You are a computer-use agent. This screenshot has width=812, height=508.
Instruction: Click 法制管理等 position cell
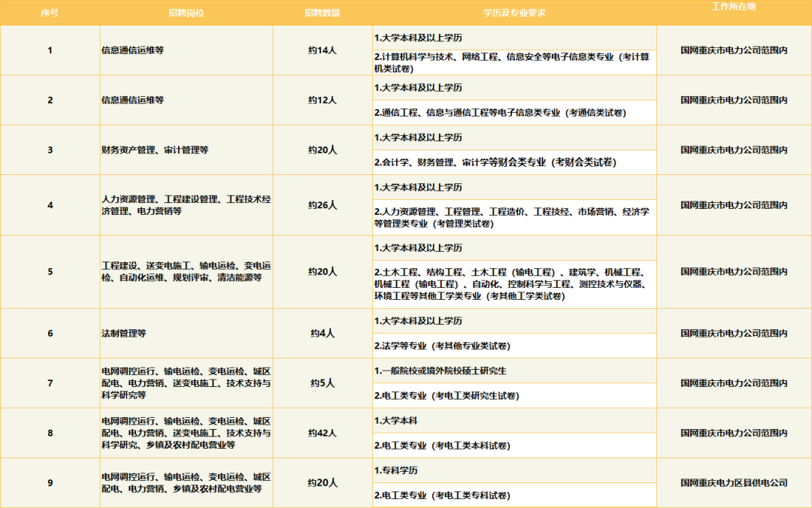(x=186, y=333)
